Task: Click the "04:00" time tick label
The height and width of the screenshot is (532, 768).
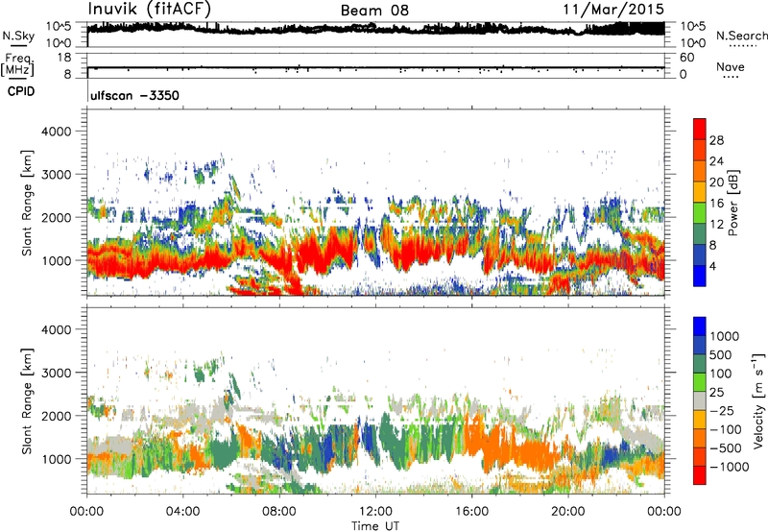Action: 182,512
